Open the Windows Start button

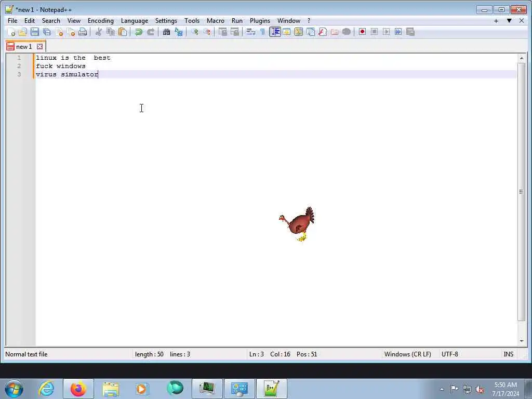[14, 389]
